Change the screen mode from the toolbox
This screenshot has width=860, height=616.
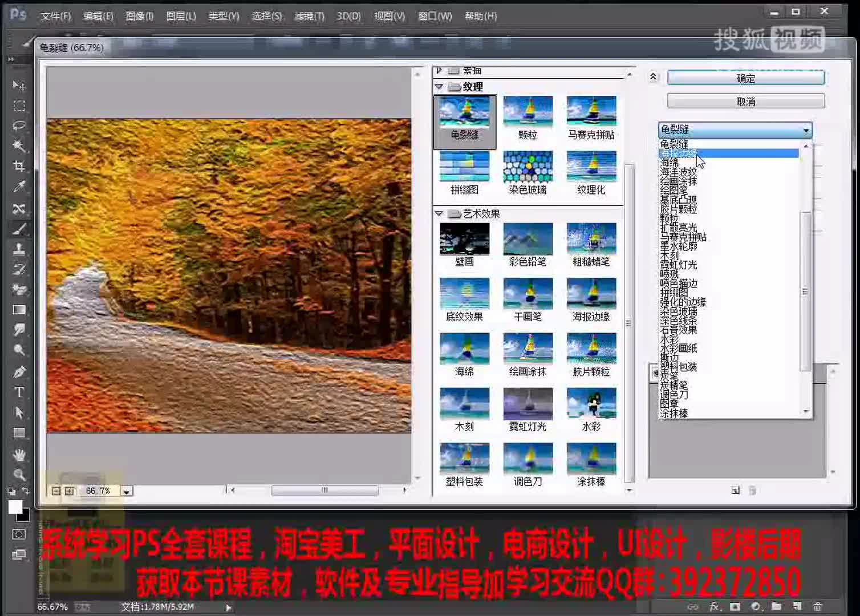[19, 554]
